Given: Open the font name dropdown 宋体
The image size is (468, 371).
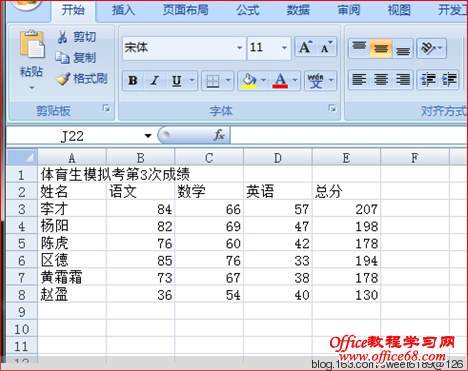Looking at the screenshot, I should (239, 48).
